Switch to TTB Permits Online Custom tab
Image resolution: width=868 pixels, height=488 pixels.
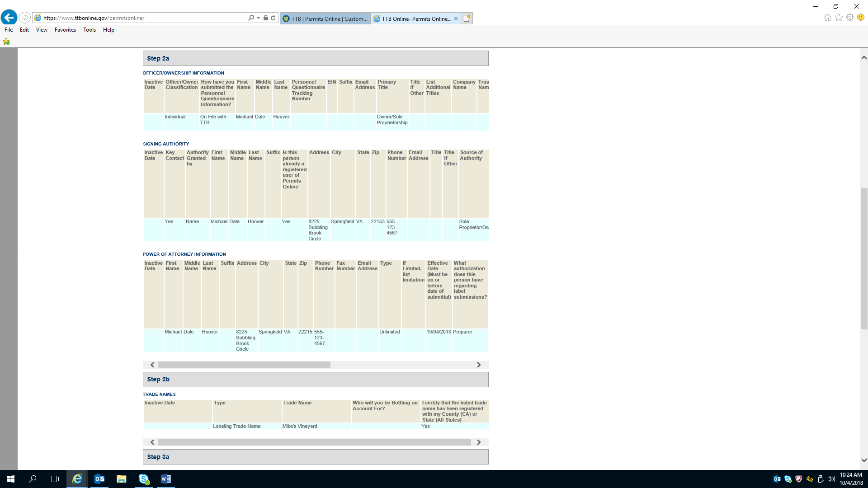(325, 19)
